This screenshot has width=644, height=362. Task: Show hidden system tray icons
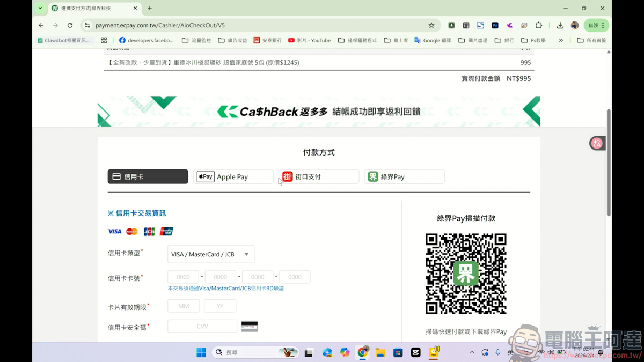472,352
